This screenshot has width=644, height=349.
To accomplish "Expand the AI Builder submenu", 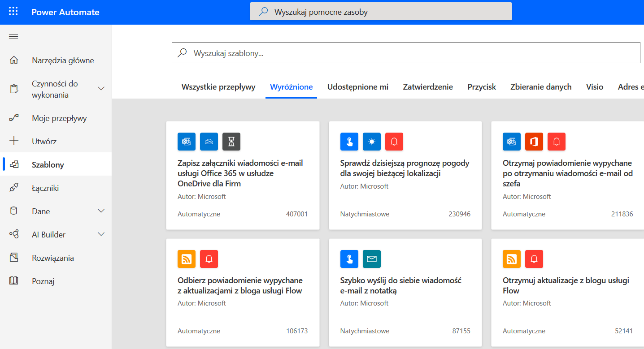I will pos(101,234).
